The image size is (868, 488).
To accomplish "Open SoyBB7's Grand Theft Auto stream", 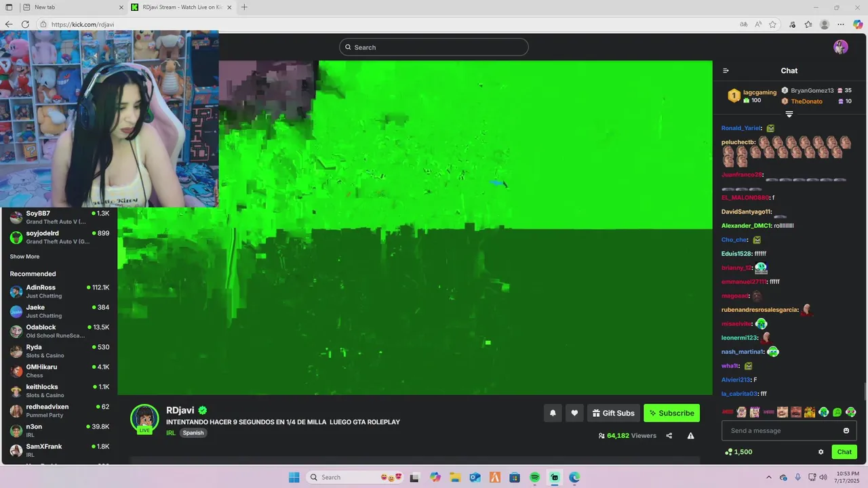I will (x=59, y=217).
